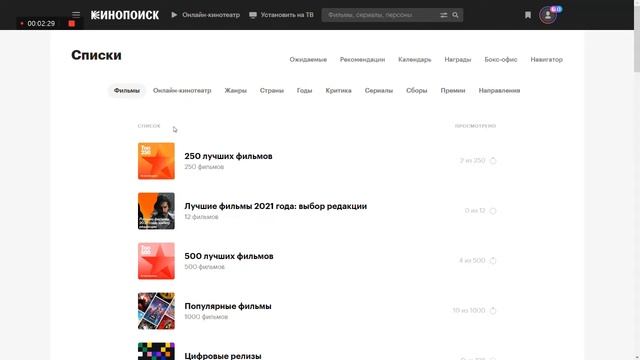Image resolution: width=640 pixels, height=360 pixels.
Task: Click the 250 лучших фильмов thumbnail
Action: (156, 161)
